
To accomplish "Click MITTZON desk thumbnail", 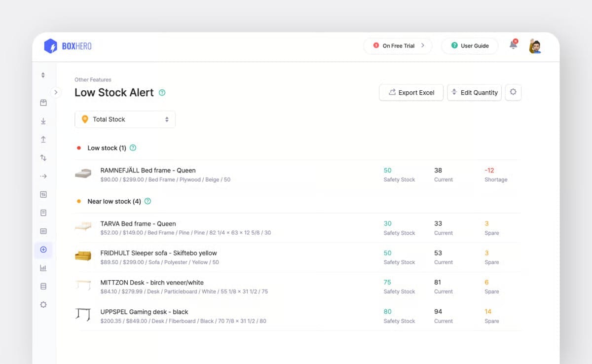I will tap(83, 285).
